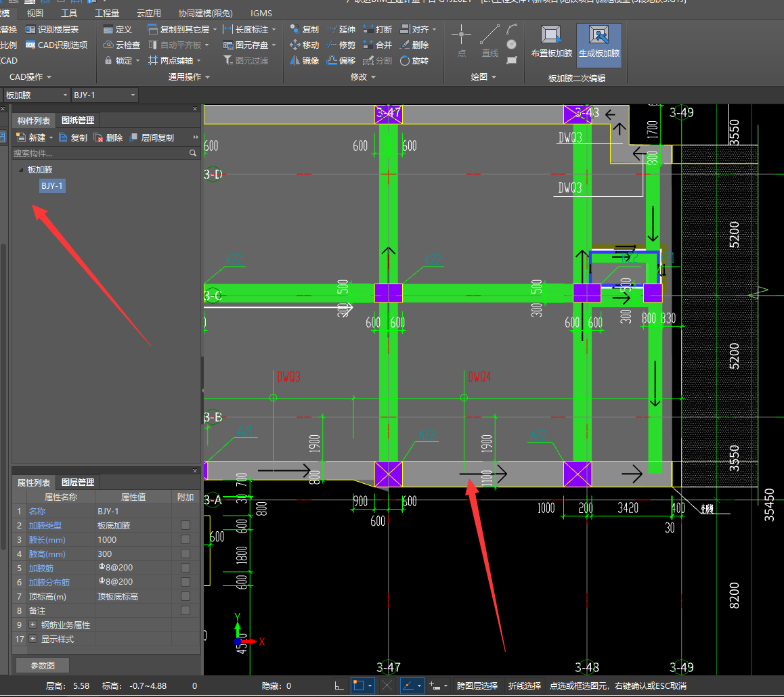Viewport: 784px width, 697px height.
Task: Select BJY-1 in the component tree
Action: (x=52, y=186)
